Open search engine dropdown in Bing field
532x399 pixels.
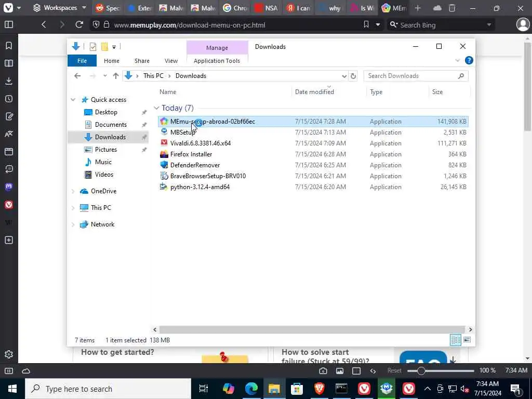tap(489, 25)
